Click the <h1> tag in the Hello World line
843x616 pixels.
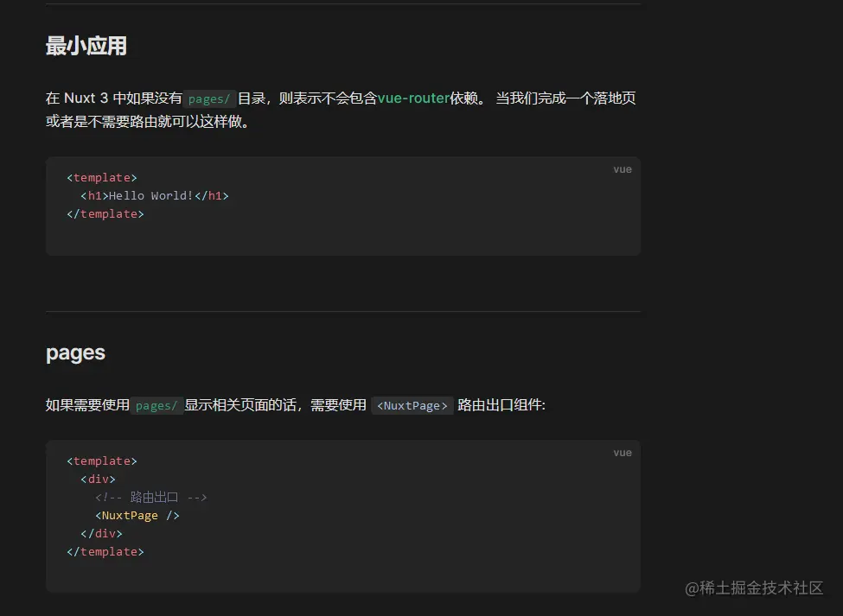[x=94, y=195]
